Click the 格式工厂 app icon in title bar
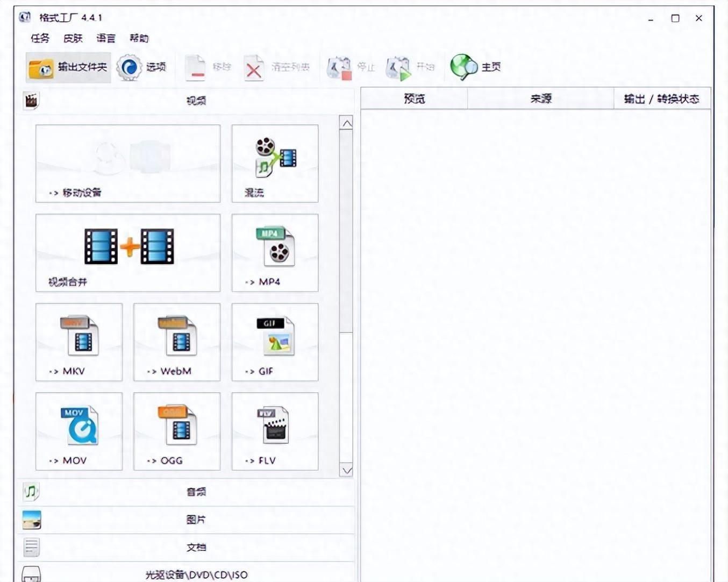This screenshot has height=582, width=728. (25, 17)
